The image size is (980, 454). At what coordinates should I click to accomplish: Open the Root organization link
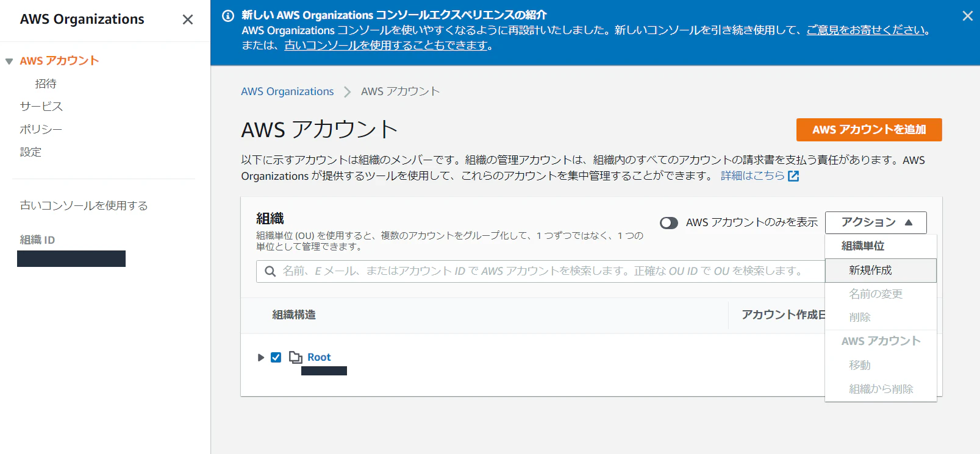319,357
